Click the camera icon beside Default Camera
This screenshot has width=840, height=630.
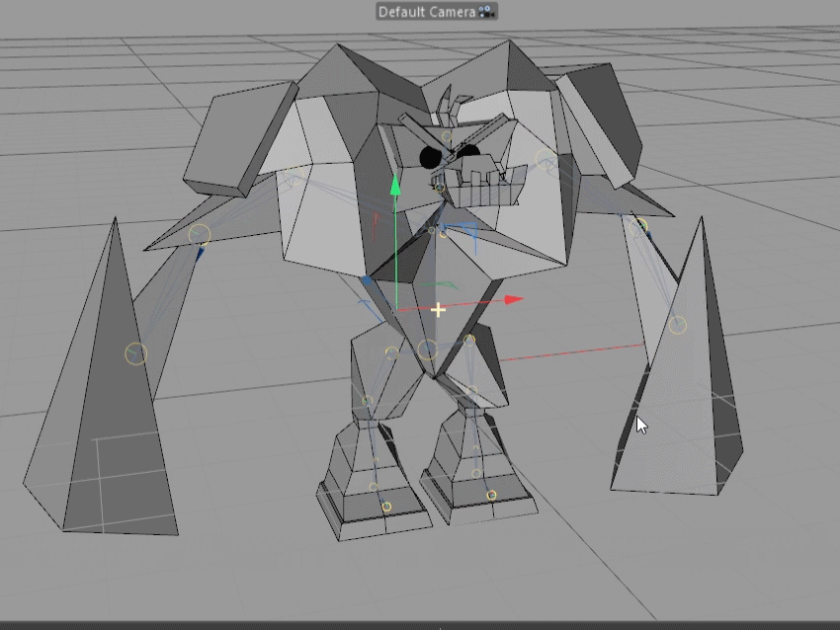[486, 12]
